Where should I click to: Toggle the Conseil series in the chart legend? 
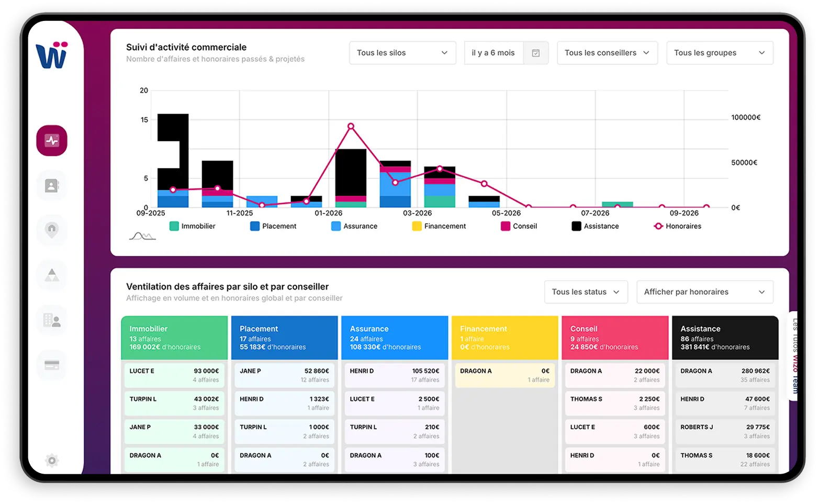(x=519, y=226)
